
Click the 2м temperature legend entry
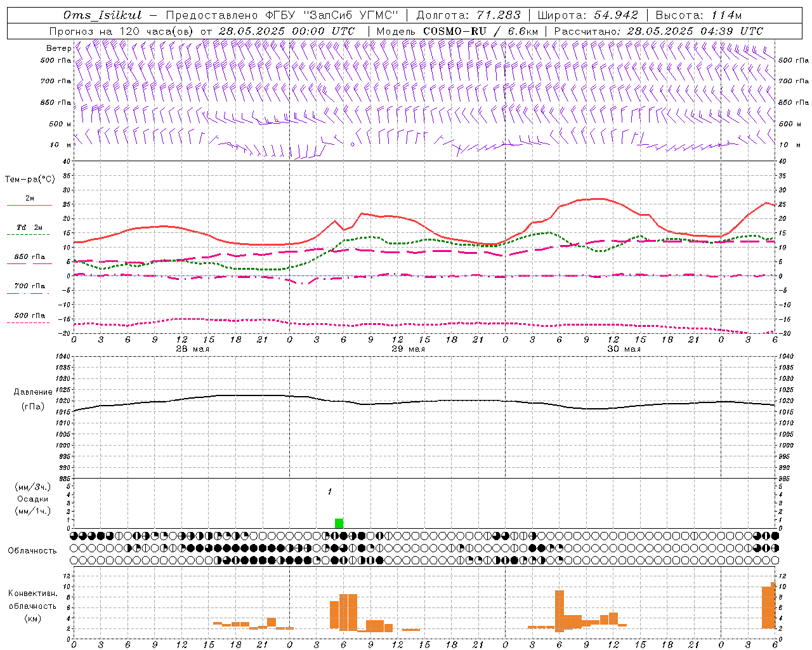[30, 199]
